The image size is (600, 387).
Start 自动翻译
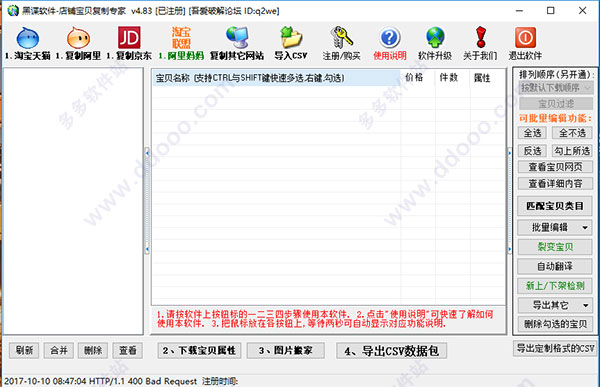[x=555, y=266]
